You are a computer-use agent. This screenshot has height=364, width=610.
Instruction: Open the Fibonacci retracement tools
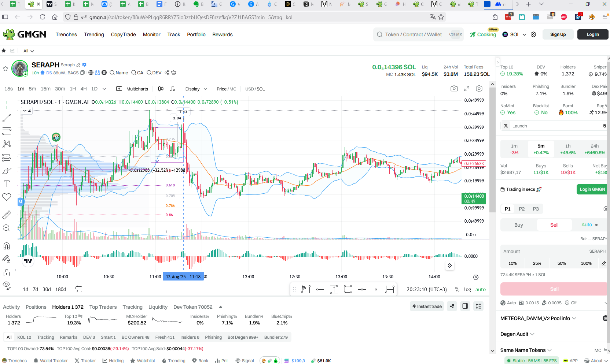coord(7,131)
